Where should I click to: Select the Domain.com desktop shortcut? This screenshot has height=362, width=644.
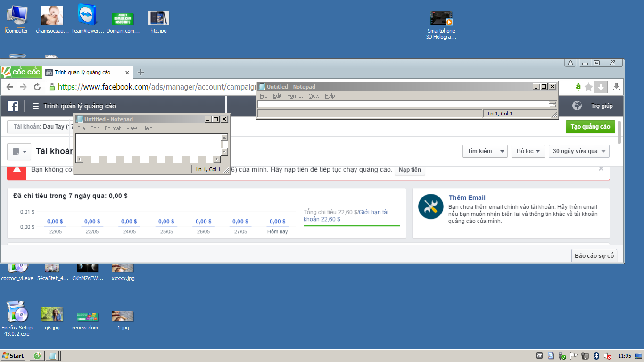(123, 22)
